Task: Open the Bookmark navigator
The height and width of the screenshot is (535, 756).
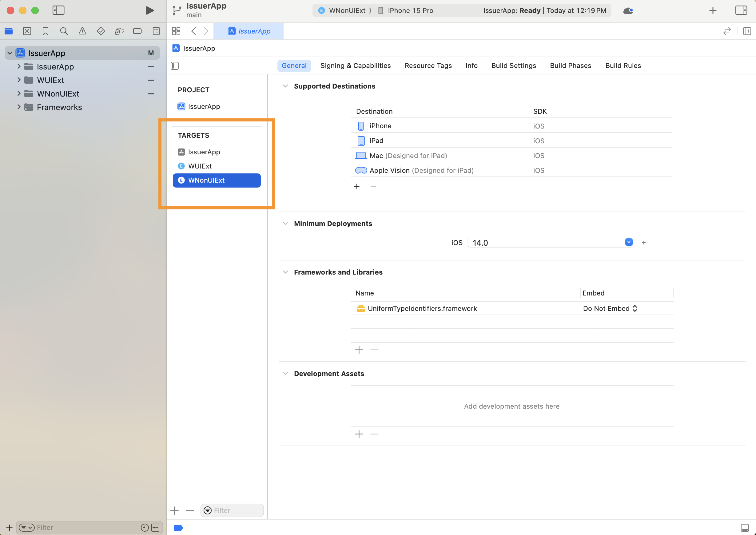Action: [46, 31]
